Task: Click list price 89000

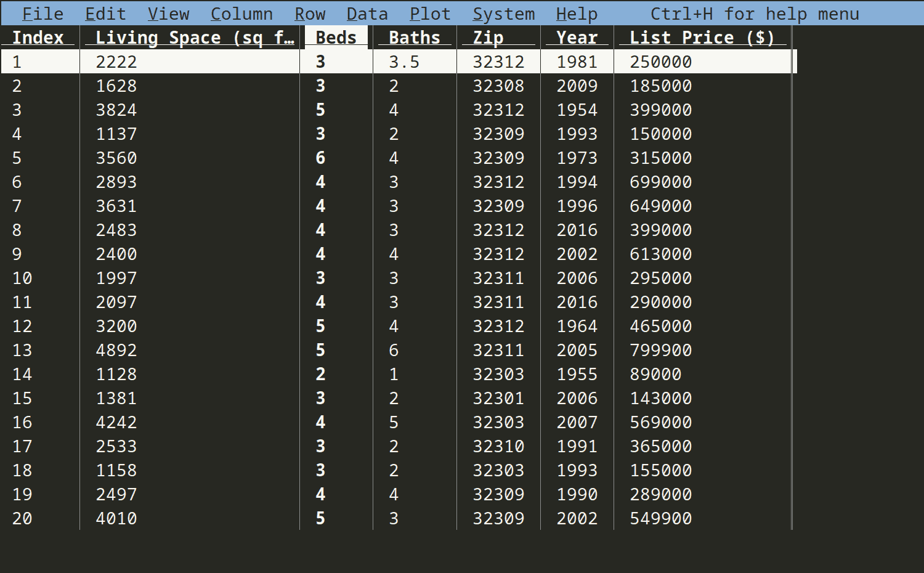Action: (x=655, y=374)
